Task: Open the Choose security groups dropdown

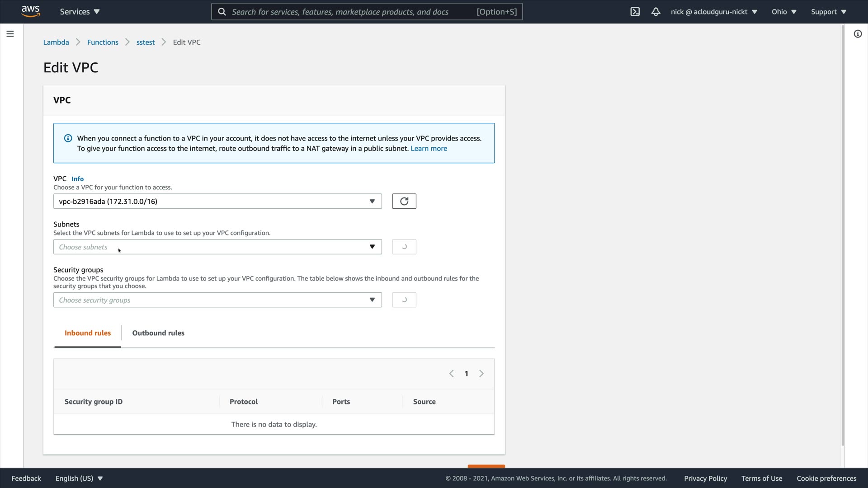Action: [x=217, y=300]
